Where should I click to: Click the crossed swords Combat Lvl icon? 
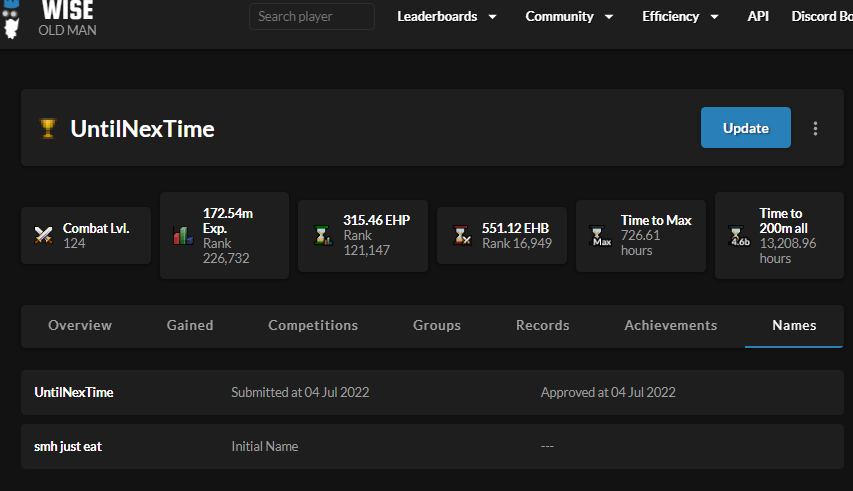coord(44,235)
